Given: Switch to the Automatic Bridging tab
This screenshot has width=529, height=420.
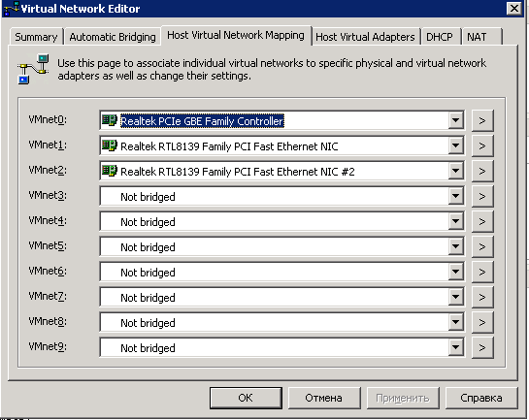Looking at the screenshot, I should [x=113, y=37].
